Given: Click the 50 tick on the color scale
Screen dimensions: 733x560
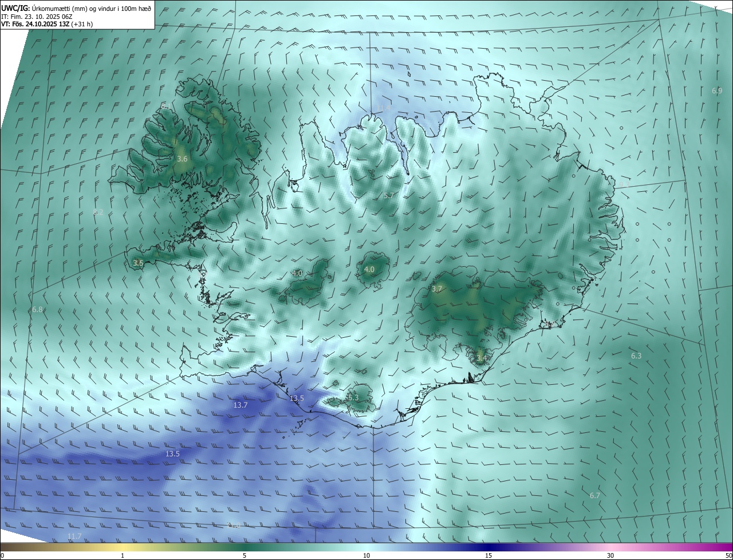Looking at the screenshot, I should pos(728,555).
